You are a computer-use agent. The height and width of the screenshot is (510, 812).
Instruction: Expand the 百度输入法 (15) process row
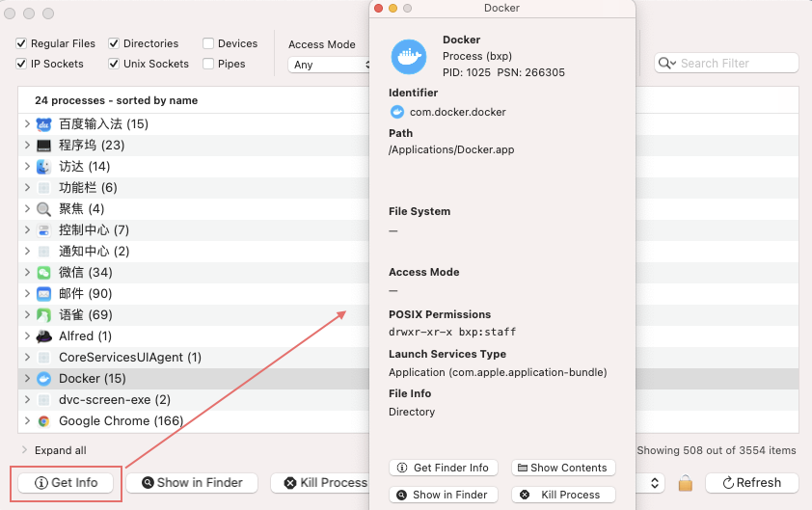27,124
